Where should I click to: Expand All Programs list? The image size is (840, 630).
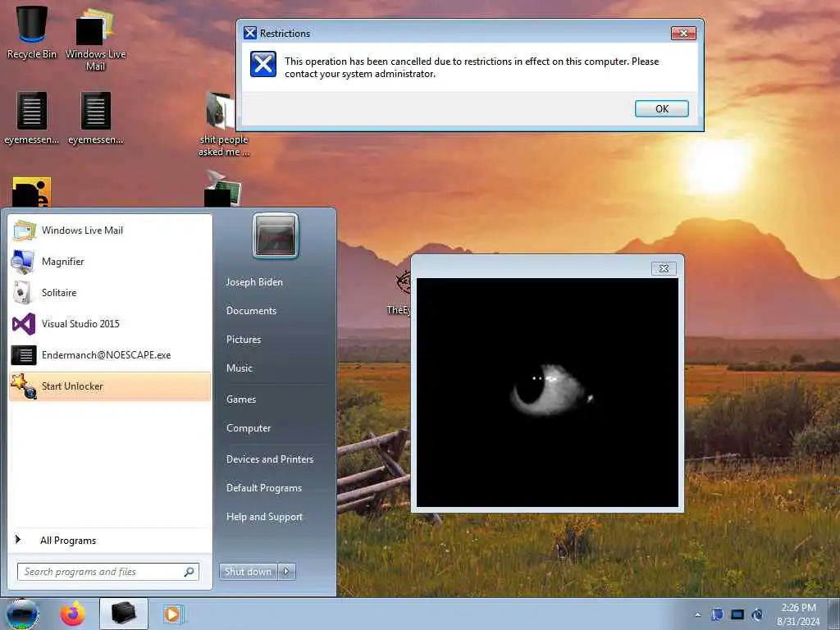pos(110,541)
